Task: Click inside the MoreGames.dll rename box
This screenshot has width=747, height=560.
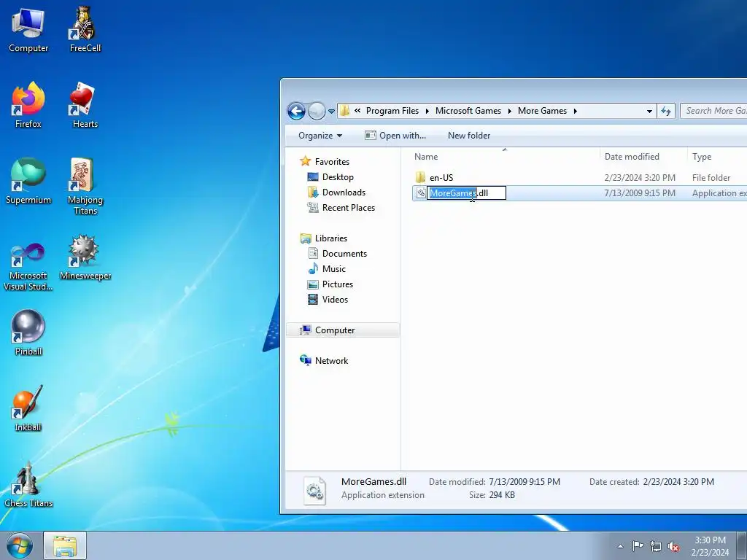Action: pyautogui.click(x=466, y=192)
